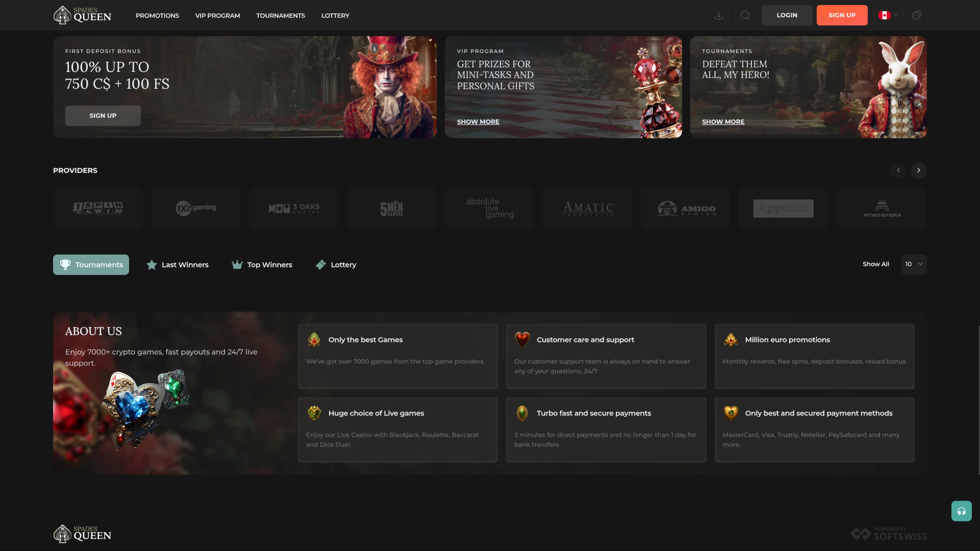Click the Huge choice of Live games icon
Viewport: 980px width, 551px height.
tap(314, 413)
